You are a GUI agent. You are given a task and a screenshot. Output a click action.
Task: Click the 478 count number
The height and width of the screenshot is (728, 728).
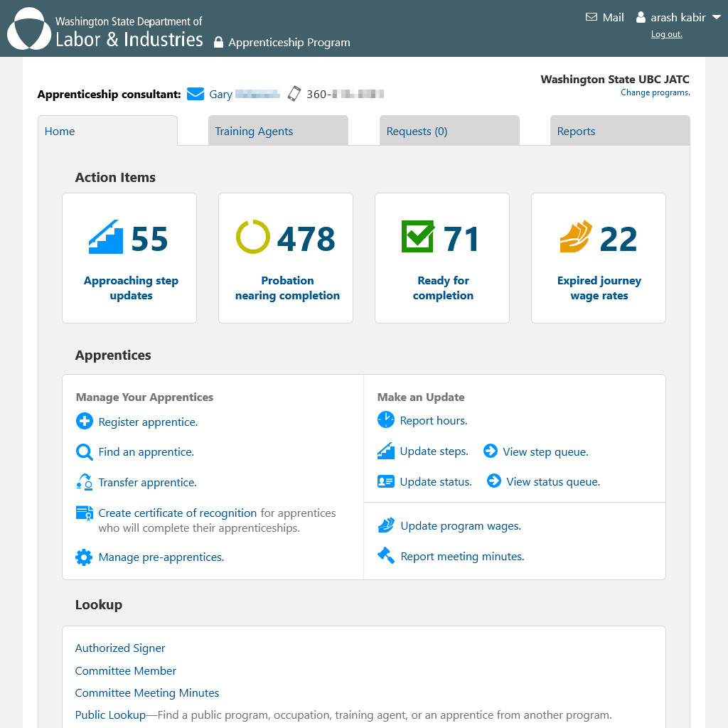coord(306,239)
